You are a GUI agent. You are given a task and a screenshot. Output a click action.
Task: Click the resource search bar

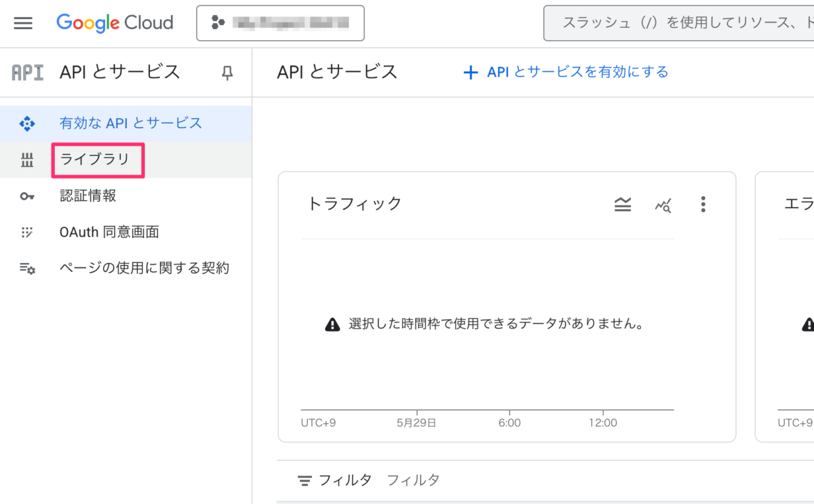pyautogui.click(x=678, y=22)
